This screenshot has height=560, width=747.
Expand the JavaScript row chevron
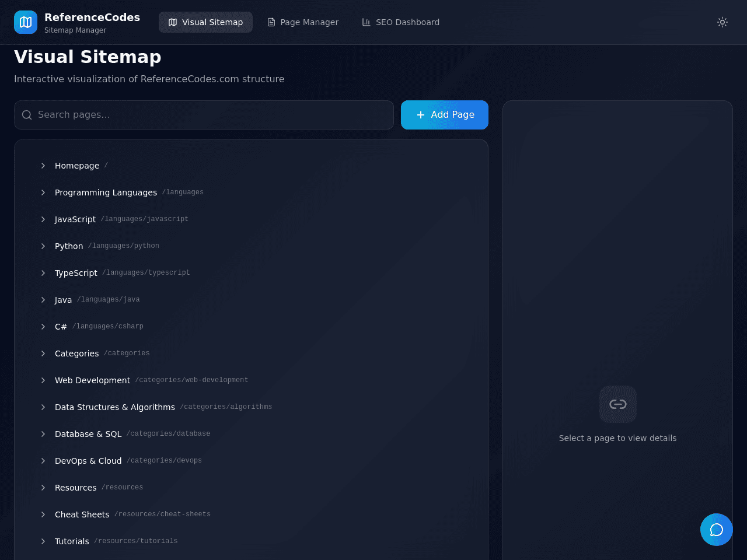(43, 219)
